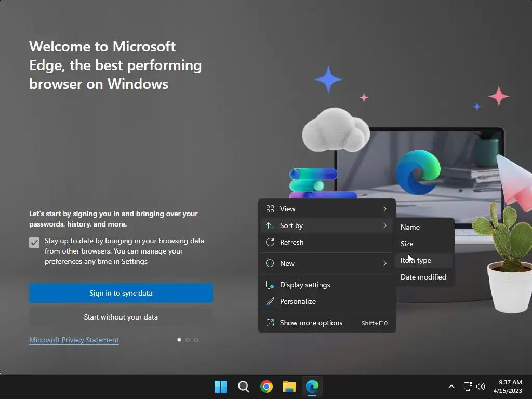This screenshot has width=532, height=399.
Task: Select Sort by in the context menu
Action: tap(327, 225)
